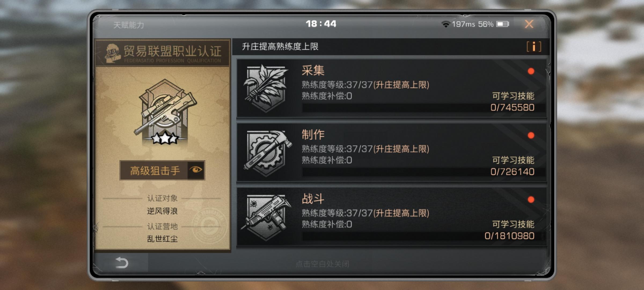The image size is (644, 290).
Task: Click the 战斗 proficiency progress bar
Action: click(424, 236)
